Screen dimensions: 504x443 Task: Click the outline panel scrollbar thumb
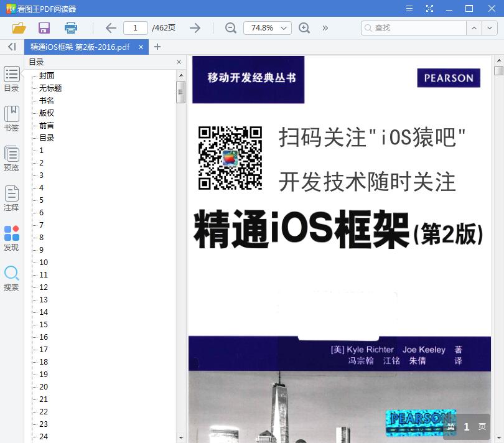(x=180, y=92)
